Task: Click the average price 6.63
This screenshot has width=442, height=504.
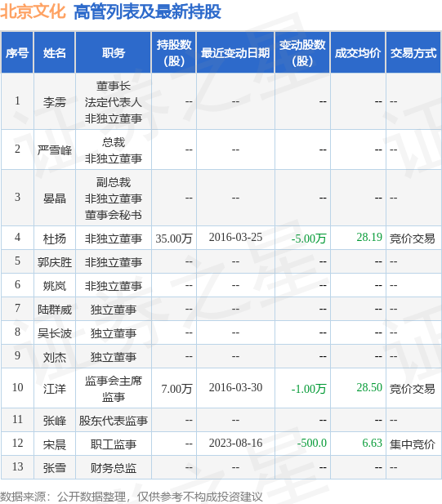Action: tap(372, 444)
